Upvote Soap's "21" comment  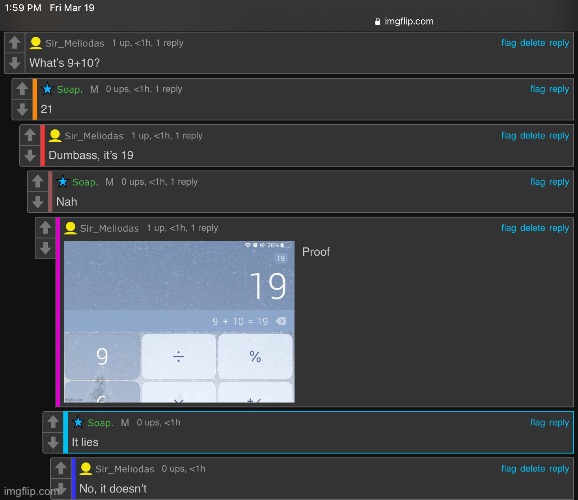click(22, 89)
